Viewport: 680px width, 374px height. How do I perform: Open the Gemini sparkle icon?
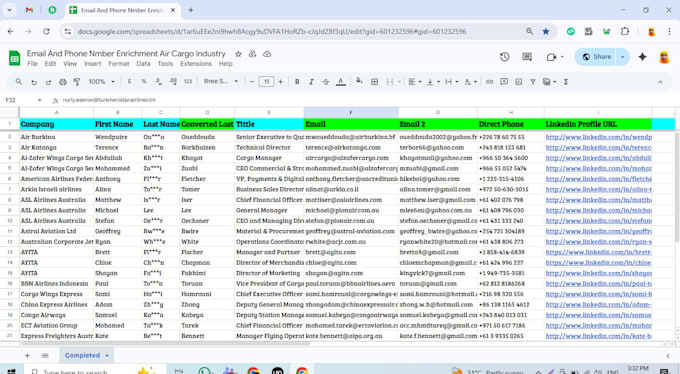tap(642, 57)
